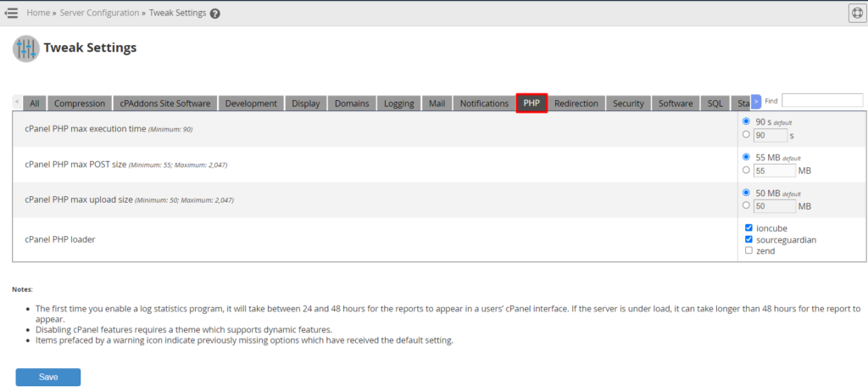Open the Notifications tab
Screen dimensions: 868x392
click(x=484, y=104)
